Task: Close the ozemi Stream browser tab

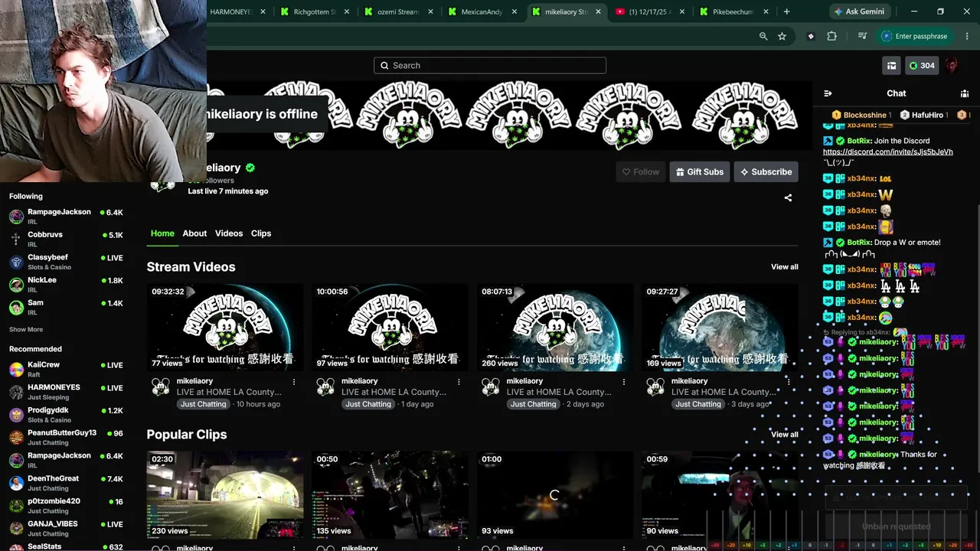Action: 431,12
